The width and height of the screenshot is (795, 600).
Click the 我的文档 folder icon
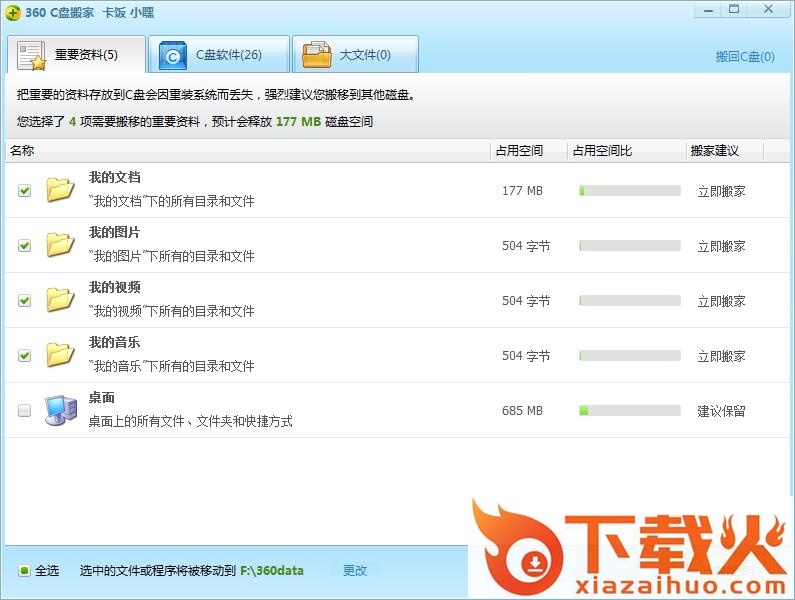click(60, 190)
